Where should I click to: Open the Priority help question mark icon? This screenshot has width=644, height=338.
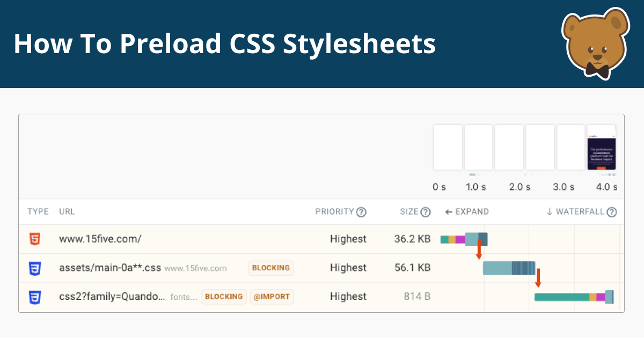tap(361, 212)
